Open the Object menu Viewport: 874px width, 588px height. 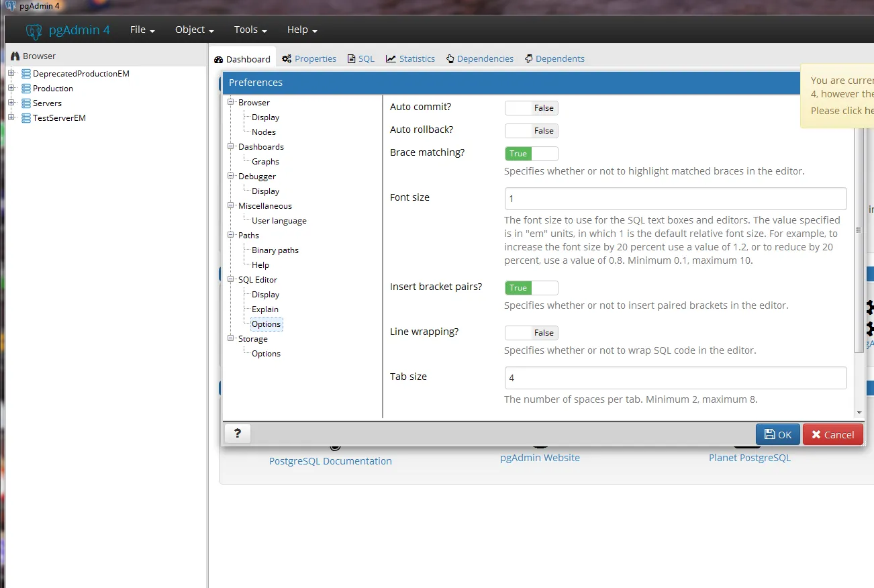[195, 30]
